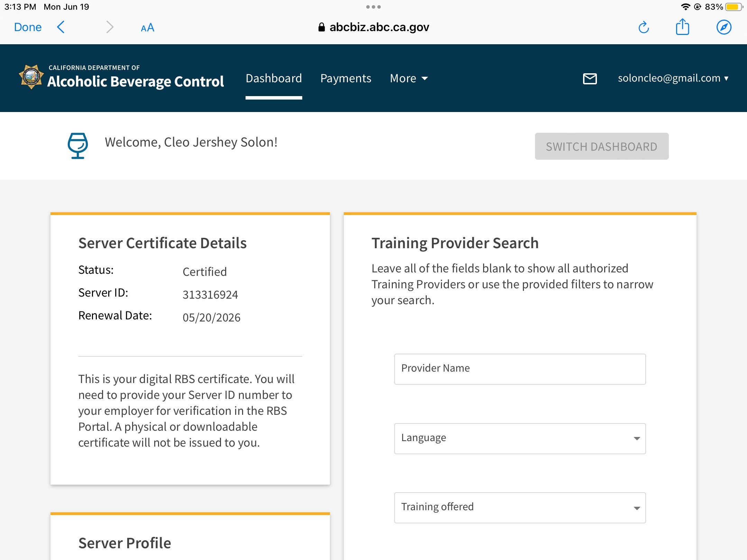The image size is (747, 560).
Task: Expand the Language dropdown
Action: (520, 438)
